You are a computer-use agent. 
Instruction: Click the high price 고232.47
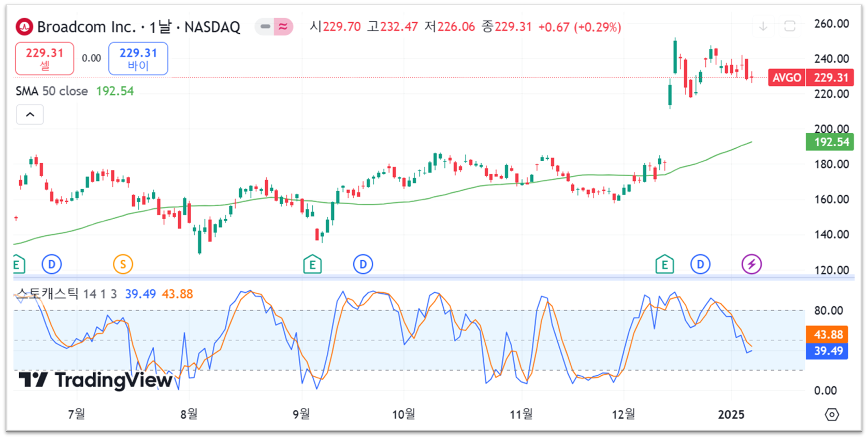(x=393, y=26)
